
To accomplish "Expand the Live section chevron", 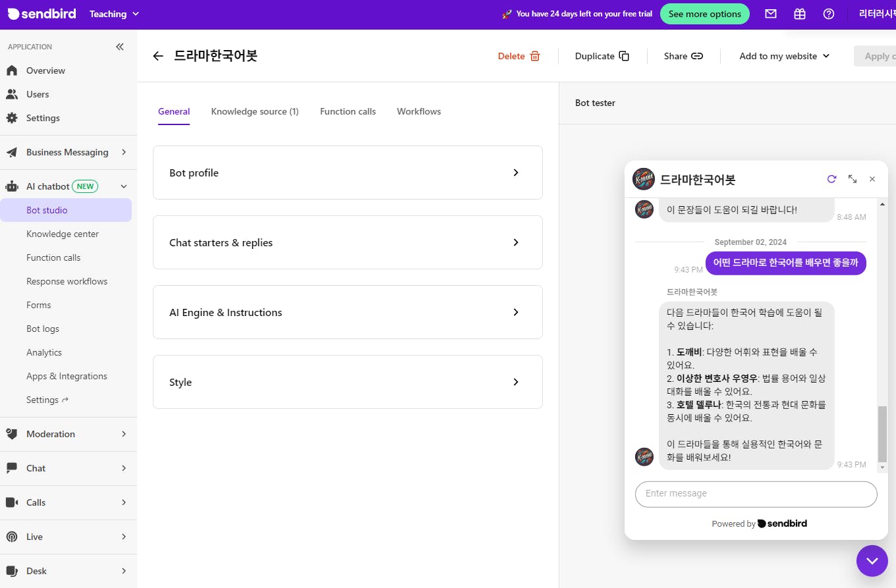I will click(x=124, y=537).
